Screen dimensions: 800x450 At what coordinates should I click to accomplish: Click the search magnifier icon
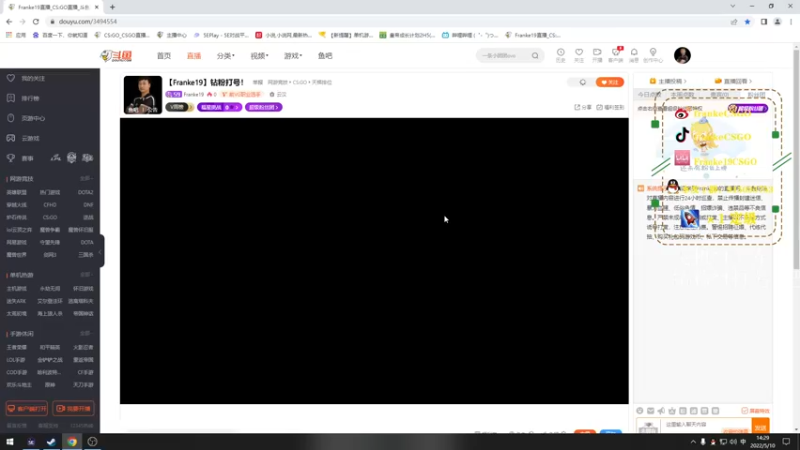[535, 56]
